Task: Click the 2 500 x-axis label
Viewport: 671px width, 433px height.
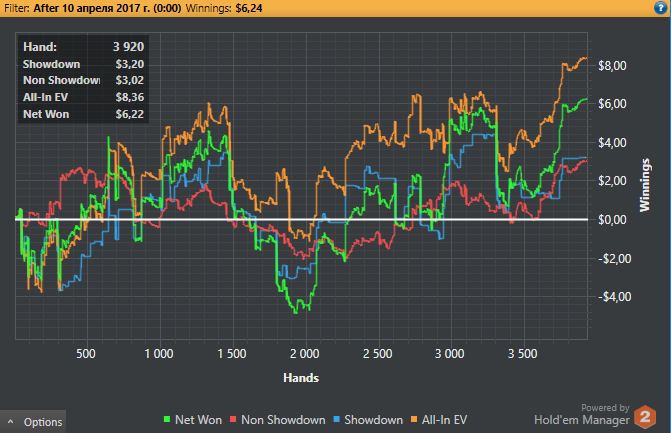Action: [x=377, y=354]
